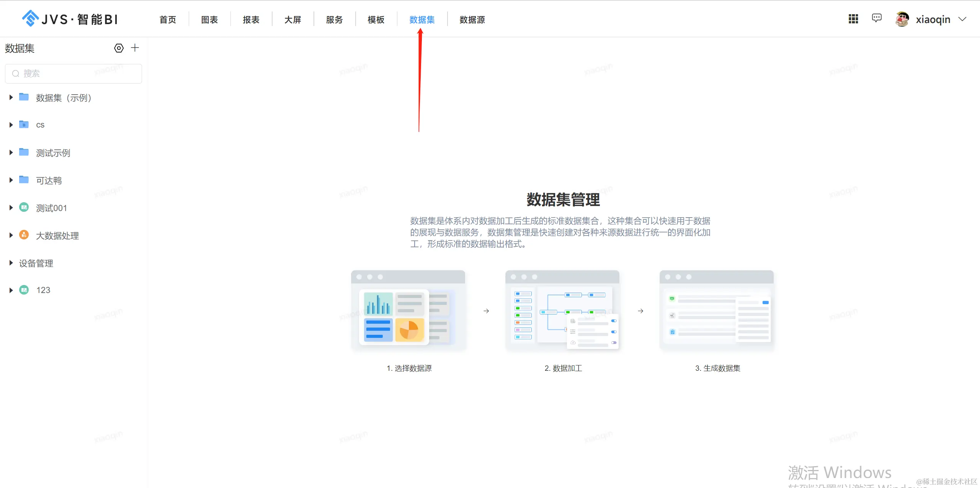
Task: Click the folder icon beside cs
Action: click(24, 124)
